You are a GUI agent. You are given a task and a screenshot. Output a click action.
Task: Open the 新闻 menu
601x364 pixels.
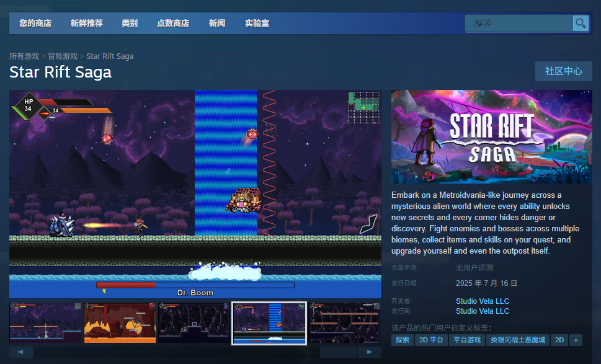tap(216, 23)
